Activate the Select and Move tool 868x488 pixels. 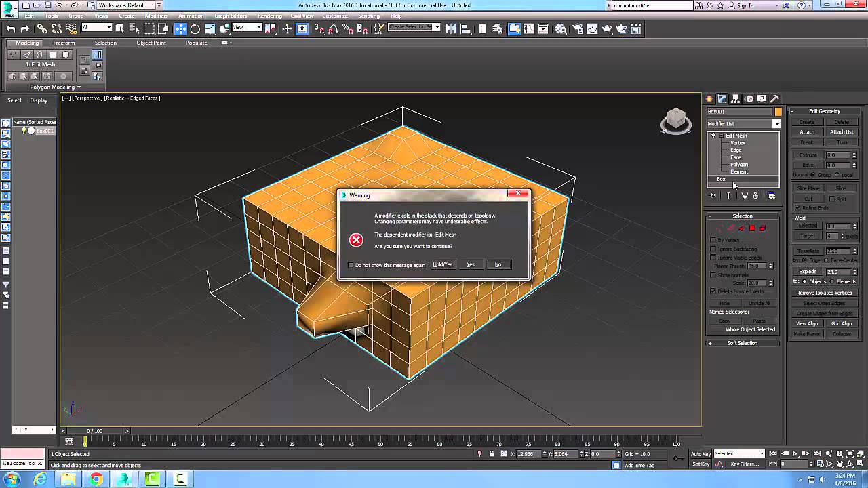coord(180,28)
